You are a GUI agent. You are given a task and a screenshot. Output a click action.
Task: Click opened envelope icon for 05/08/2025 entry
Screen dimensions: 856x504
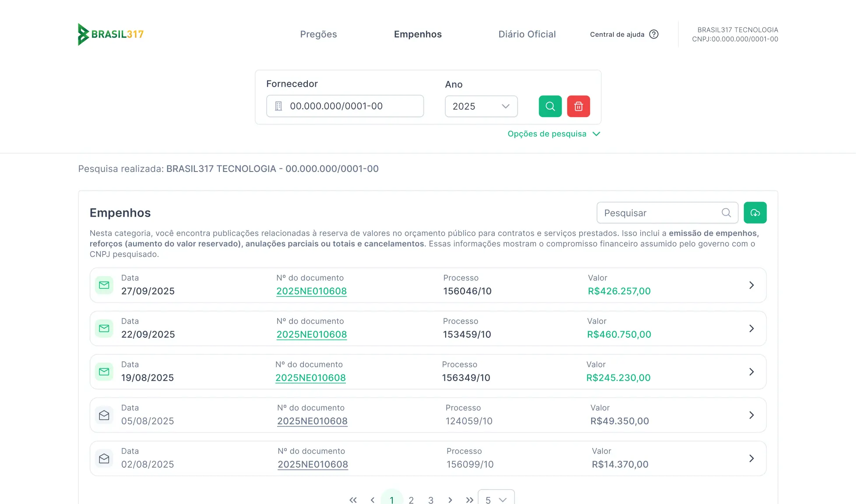[x=104, y=415]
